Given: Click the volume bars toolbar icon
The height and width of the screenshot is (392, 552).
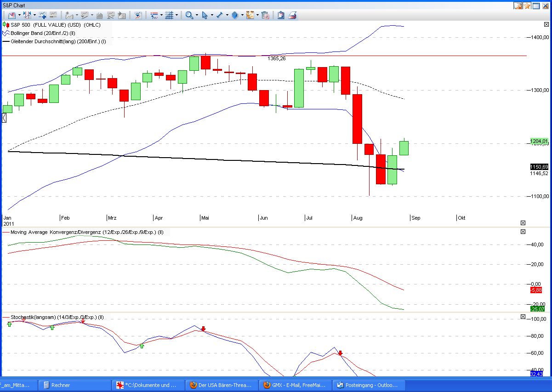Looking at the screenshot, I should (x=99, y=15).
